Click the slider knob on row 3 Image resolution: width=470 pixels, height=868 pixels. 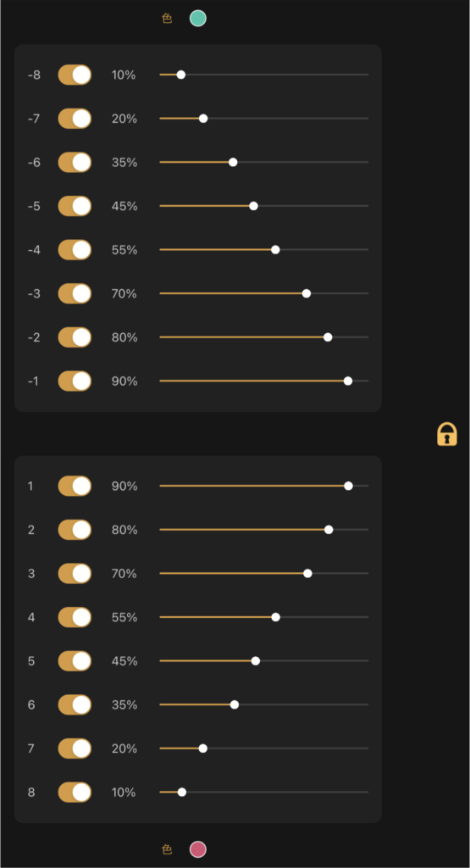coord(307,574)
